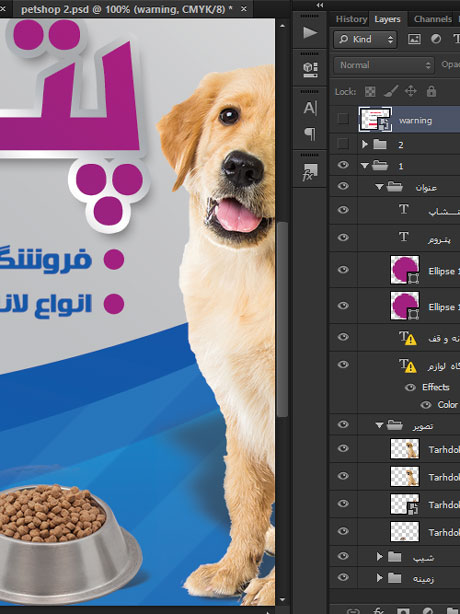Click Tarhdol thumbnail with smart object badge
The height and width of the screenshot is (614, 460).
[x=404, y=504]
